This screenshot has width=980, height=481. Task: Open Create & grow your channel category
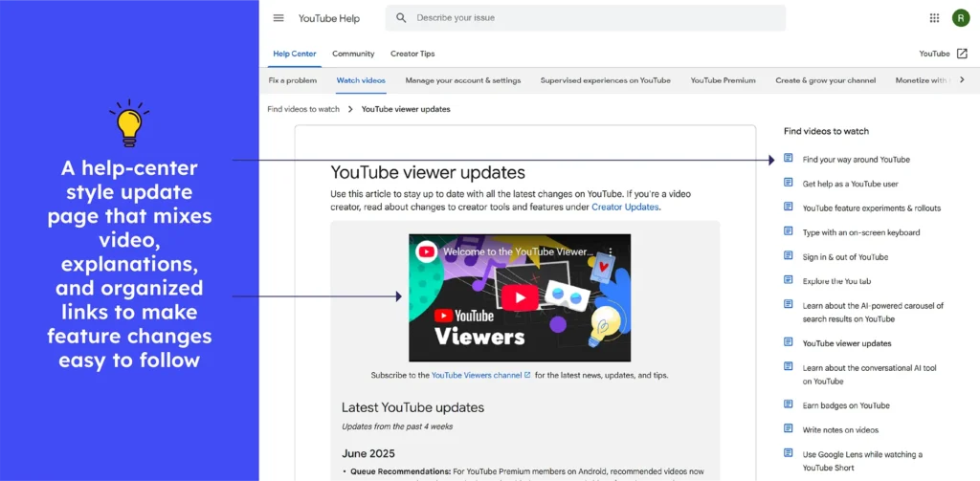[825, 80]
